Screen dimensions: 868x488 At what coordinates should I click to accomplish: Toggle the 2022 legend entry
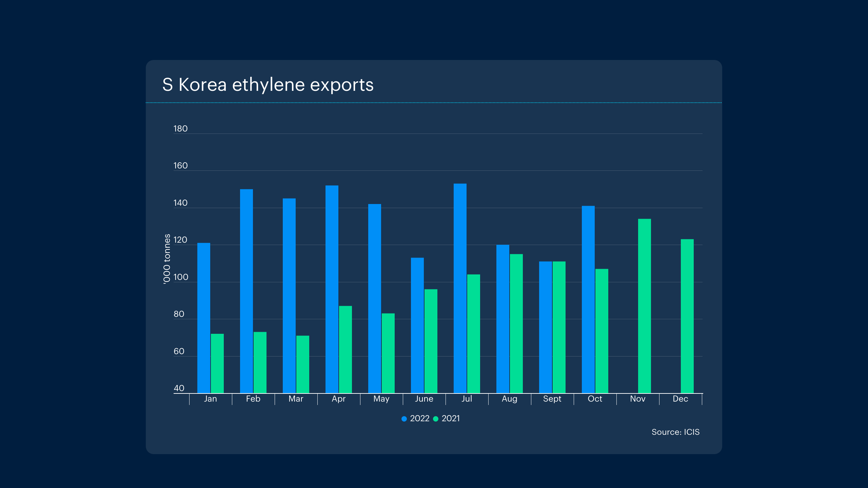point(419,419)
